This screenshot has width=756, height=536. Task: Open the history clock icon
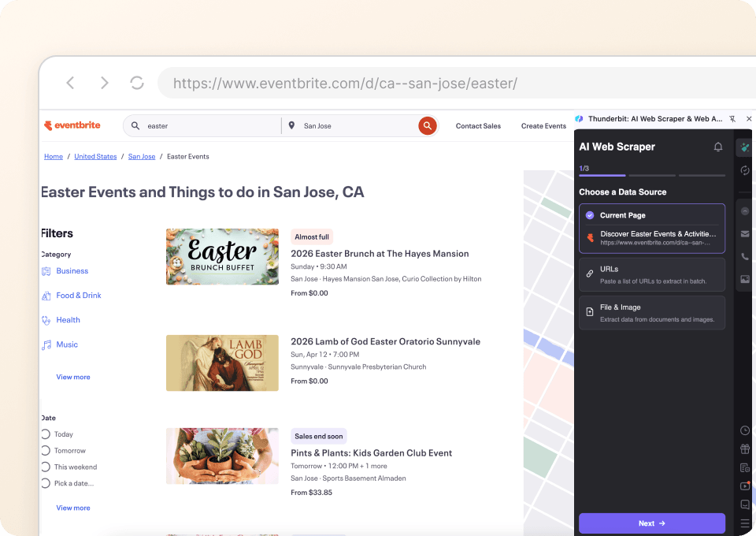745,430
